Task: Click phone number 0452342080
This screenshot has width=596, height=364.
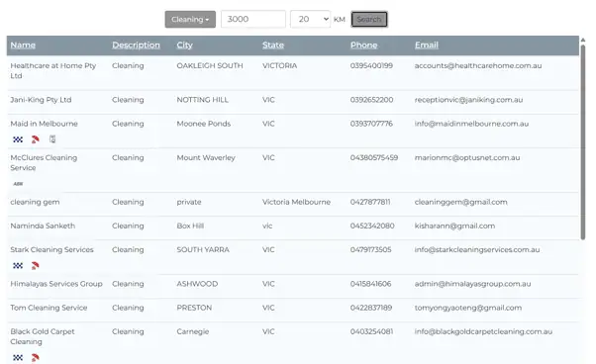Action: click(372, 226)
